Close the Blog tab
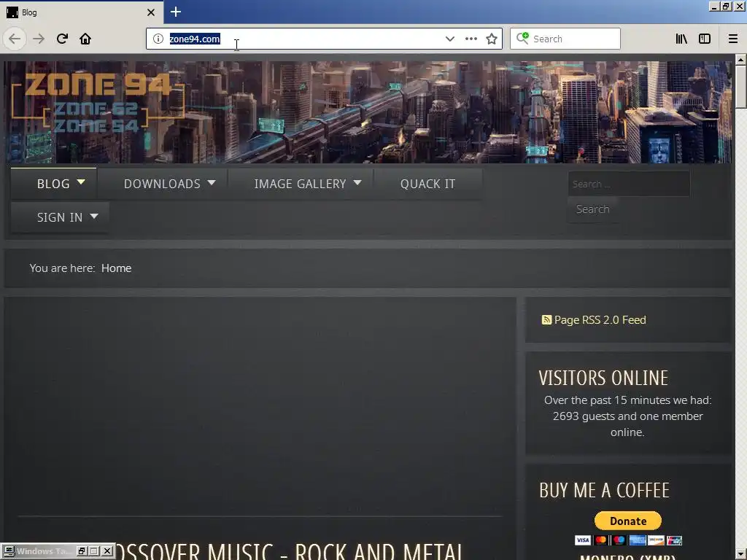Screen dimensions: 747x560 [x=151, y=12]
